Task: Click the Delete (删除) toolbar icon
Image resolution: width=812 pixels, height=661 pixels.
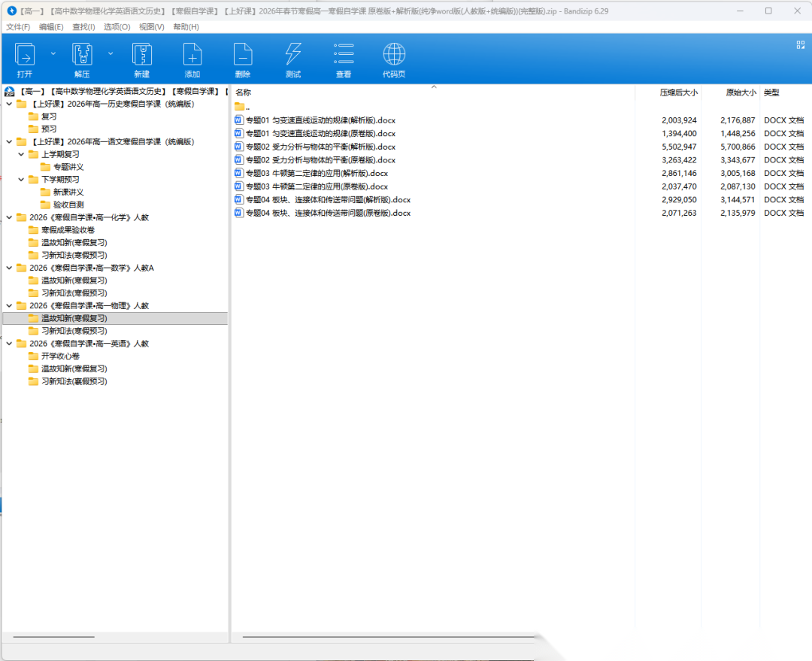Action: pos(242,55)
